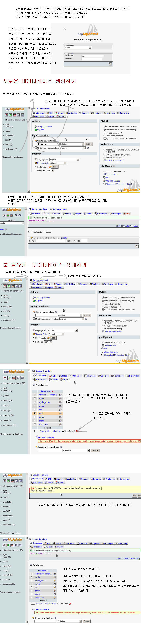Click the Username field containing root
141x644 pixels.
tap(92, 56)
